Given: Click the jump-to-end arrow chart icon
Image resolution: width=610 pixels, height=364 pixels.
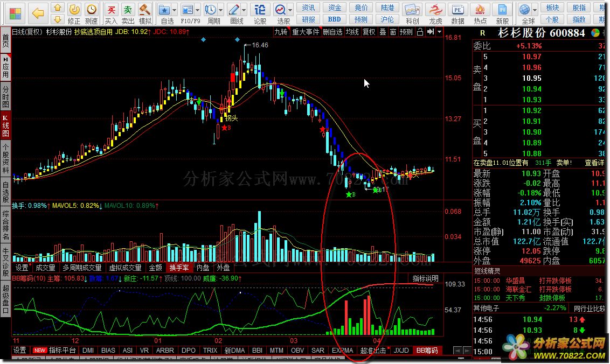Looking at the screenshot, I should (x=430, y=32).
